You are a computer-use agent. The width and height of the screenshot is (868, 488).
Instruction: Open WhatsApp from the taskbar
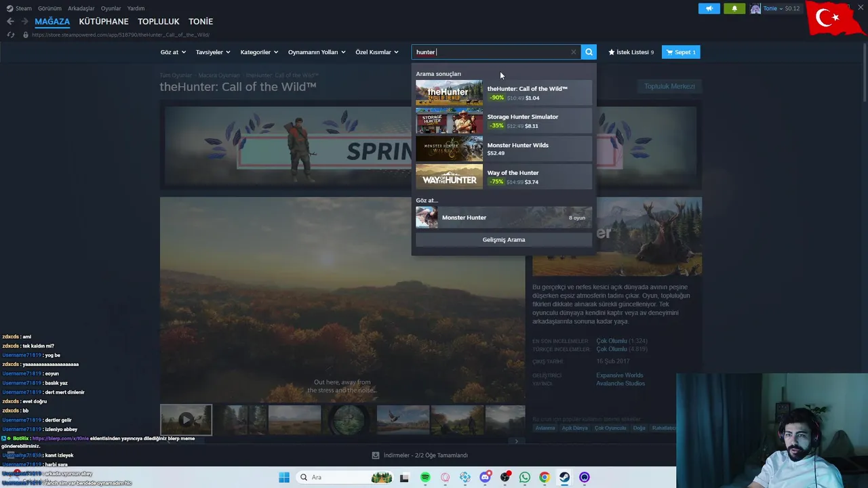click(x=525, y=477)
